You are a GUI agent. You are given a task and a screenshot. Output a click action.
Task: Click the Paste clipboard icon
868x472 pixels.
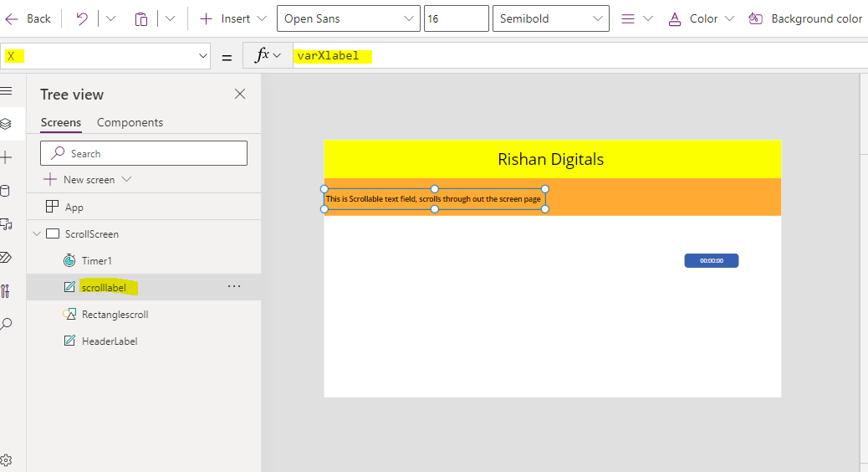coord(141,18)
